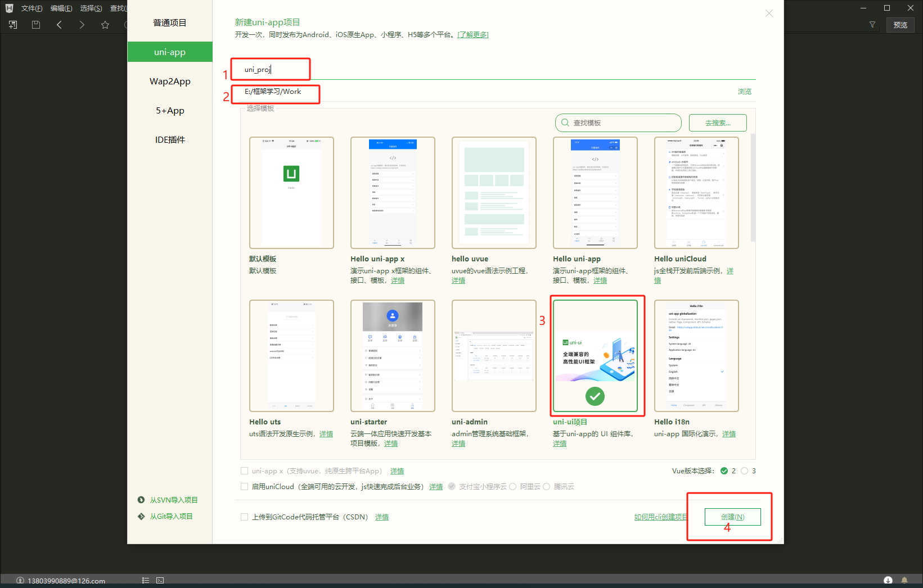Select the uni-starter template thumbnail
This screenshot has height=588, width=923.
393,356
